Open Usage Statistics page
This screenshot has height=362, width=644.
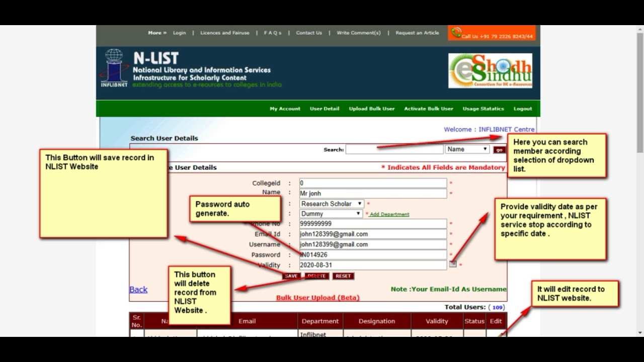pyautogui.click(x=483, y=109)
